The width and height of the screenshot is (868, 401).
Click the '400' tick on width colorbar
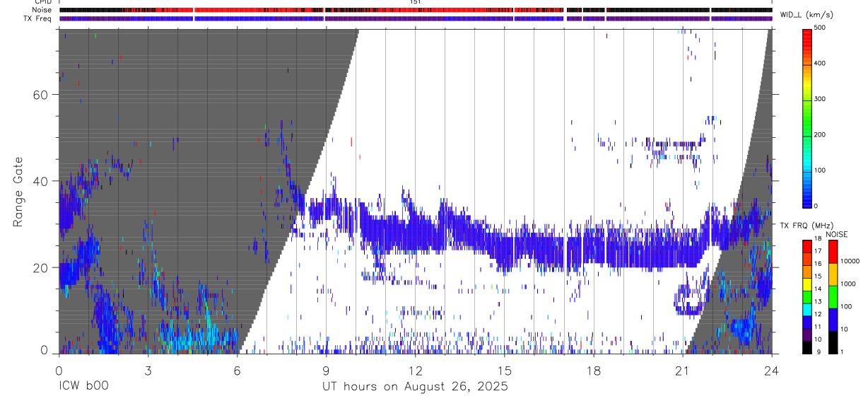pos(820,64)
